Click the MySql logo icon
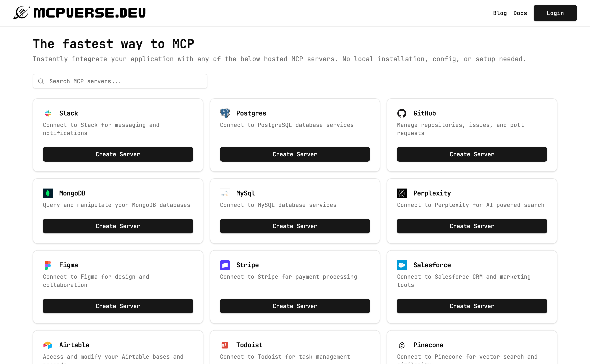 (225, 193)
